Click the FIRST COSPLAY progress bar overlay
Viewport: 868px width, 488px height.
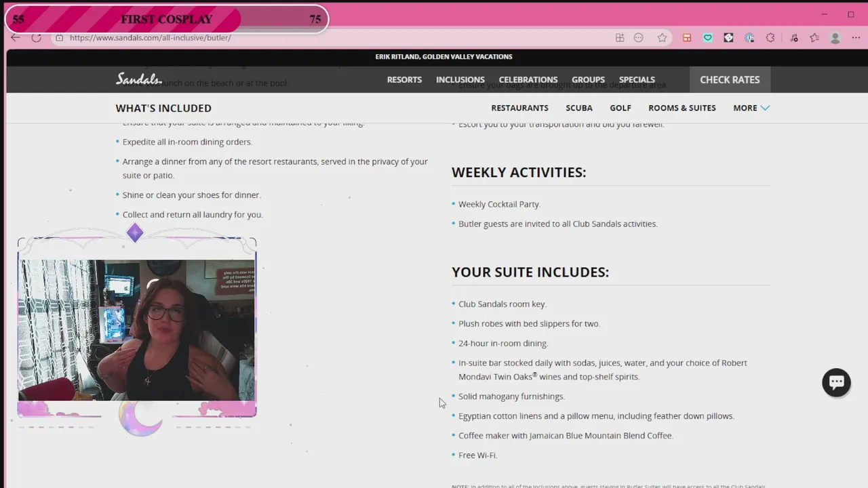pos(167,19)
